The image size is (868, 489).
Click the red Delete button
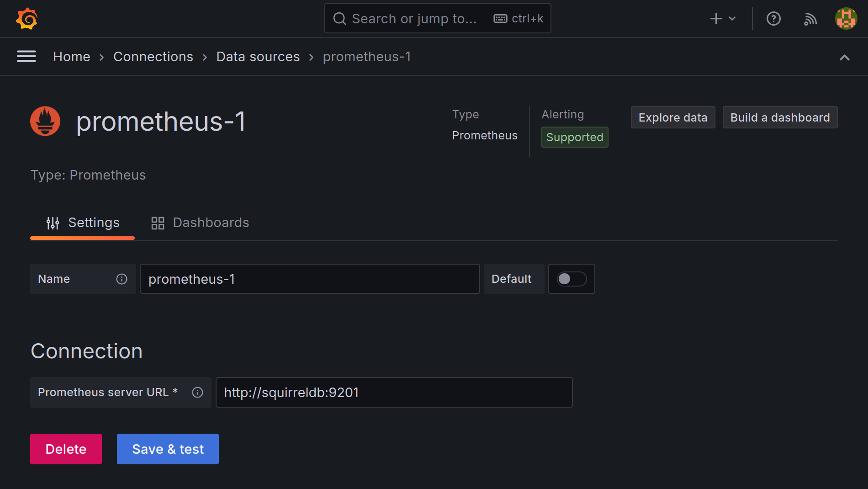point(66,449)
